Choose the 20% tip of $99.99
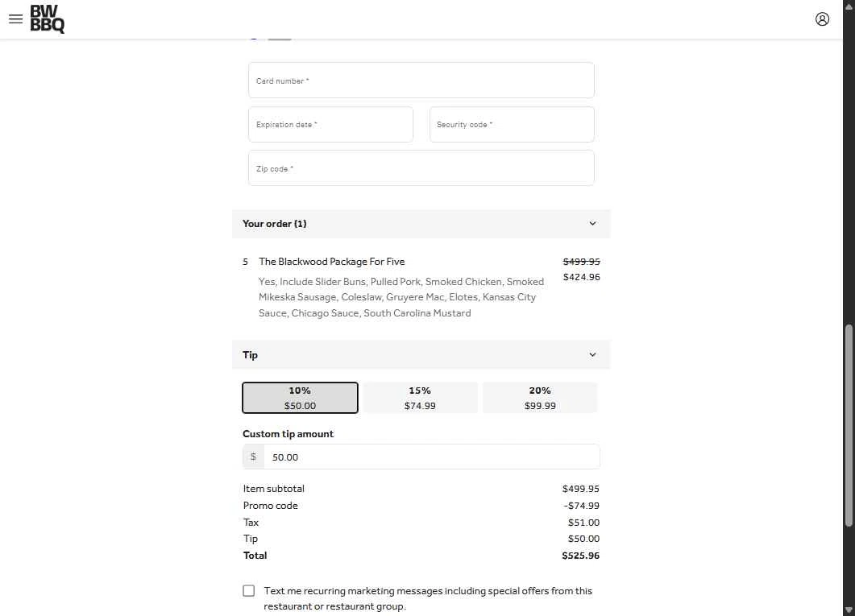855x616 pixels. click(540, 398)
